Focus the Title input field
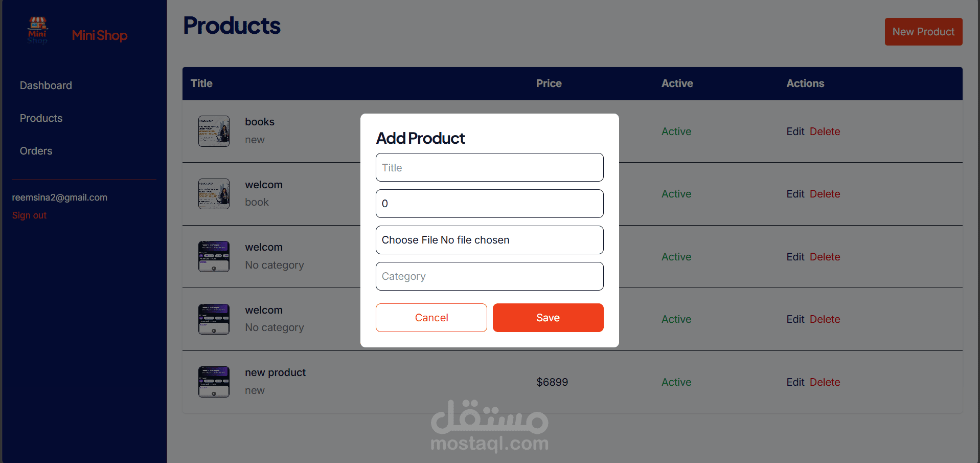Viewport: 980px width, 463px height. [x=489, y=167]
